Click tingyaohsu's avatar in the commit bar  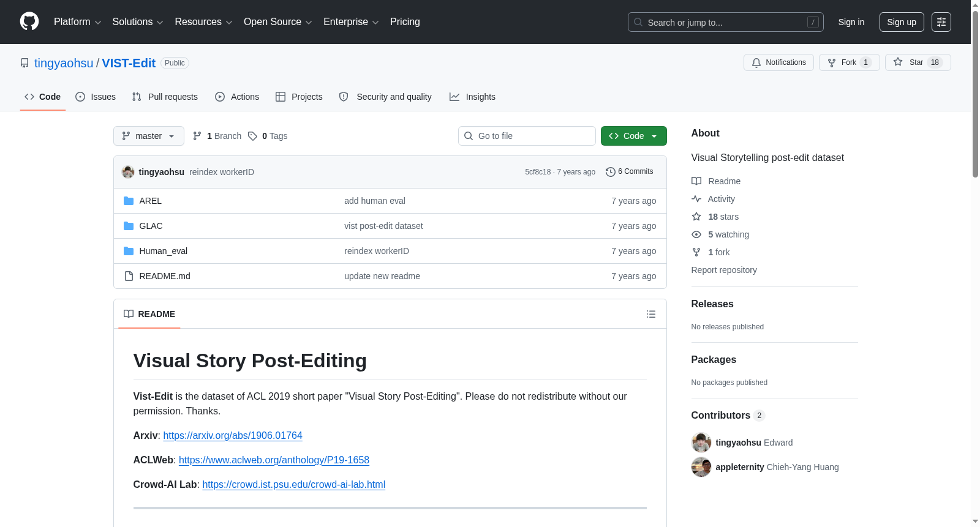coord(128,172)
